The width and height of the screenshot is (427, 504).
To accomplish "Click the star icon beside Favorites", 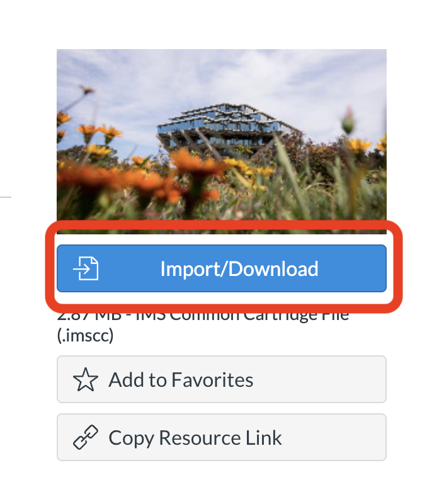I will pyautogui.click(x=86, y=380).
